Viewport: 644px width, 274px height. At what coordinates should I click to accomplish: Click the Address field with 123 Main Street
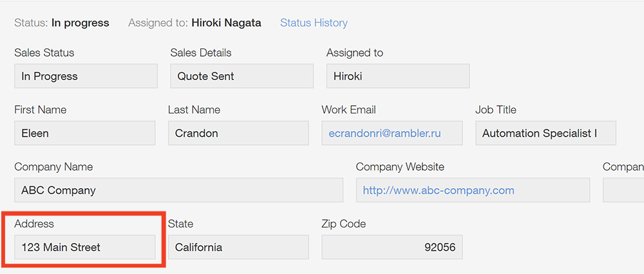tap(84, 247)
